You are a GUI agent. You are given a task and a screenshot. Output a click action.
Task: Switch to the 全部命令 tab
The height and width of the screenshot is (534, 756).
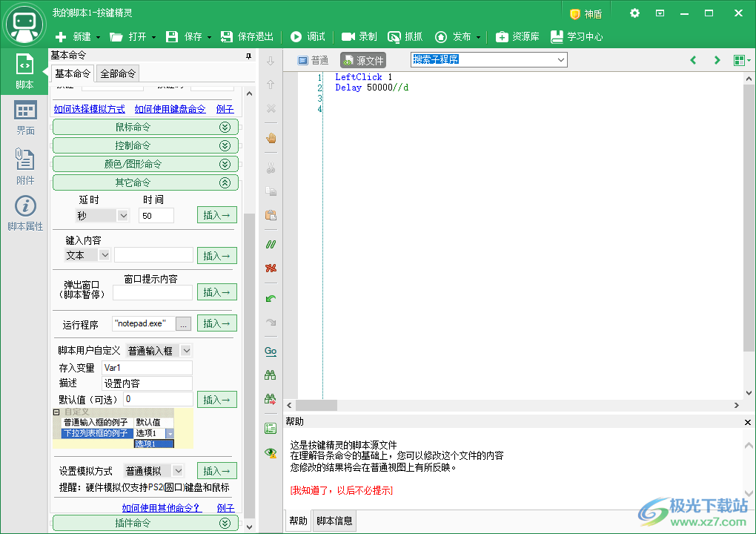pyautogui.click(x=118, y=74)
